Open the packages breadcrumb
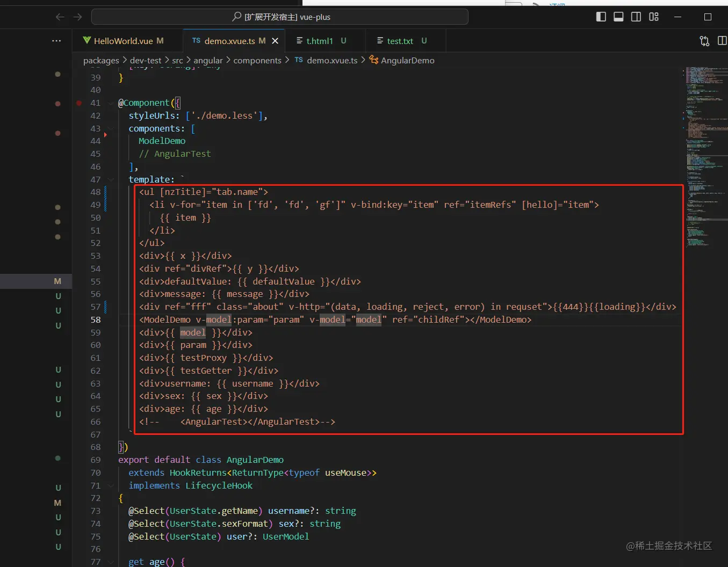This screenshot has width=728, height=567. 101,61
